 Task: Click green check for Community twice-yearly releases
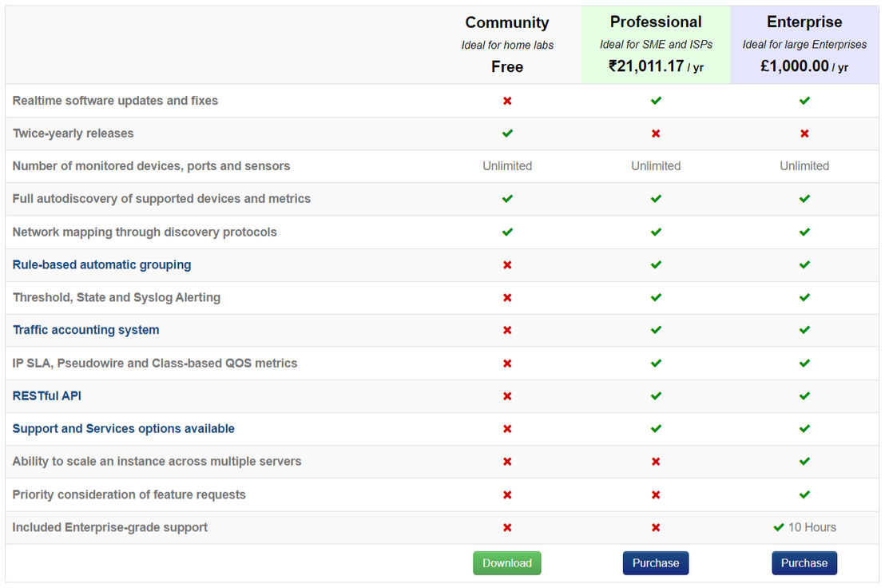tap(507, 133)
